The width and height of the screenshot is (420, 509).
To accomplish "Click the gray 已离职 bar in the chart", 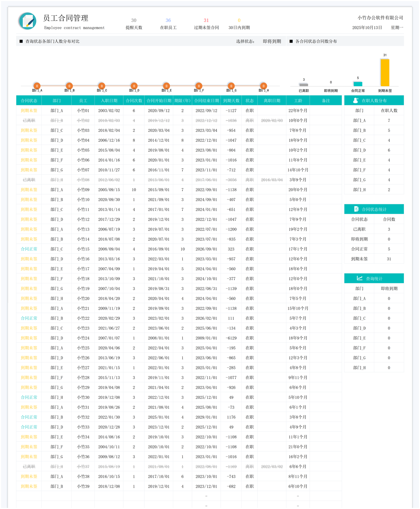I will (x=304, y=85).
